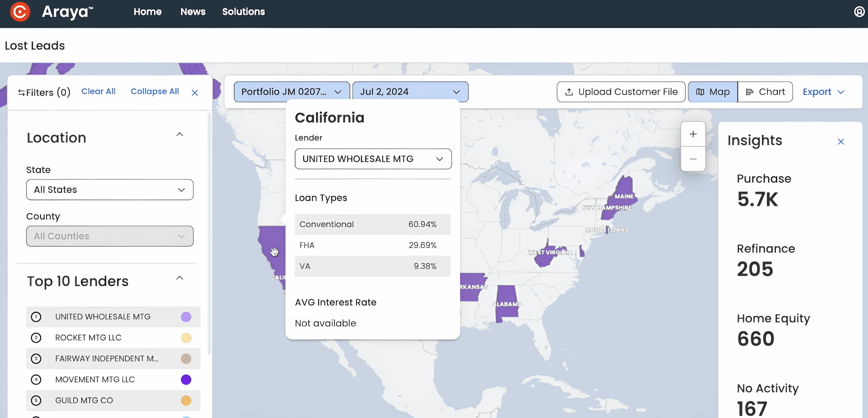
Task: Open the Solutions menu item
Action: pos(243,12)
